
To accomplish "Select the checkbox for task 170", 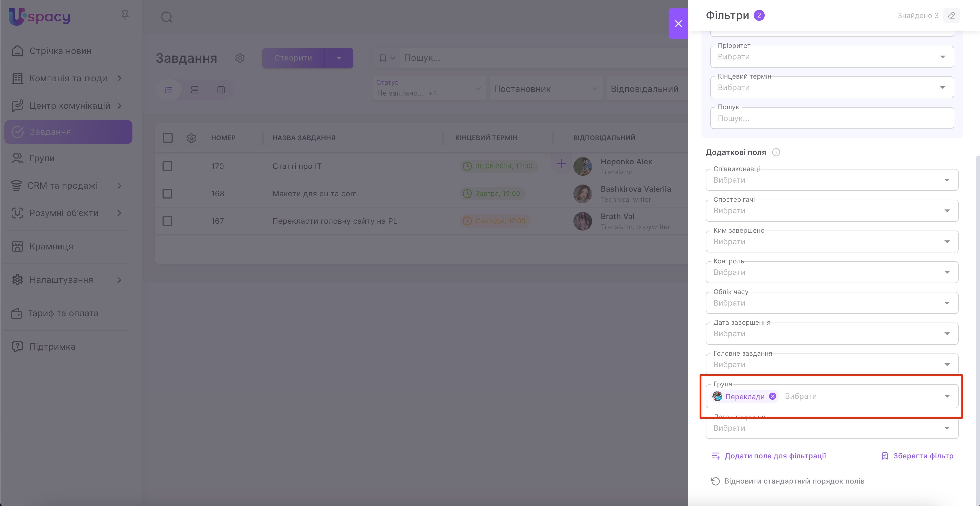I will (x=167, y=166).
